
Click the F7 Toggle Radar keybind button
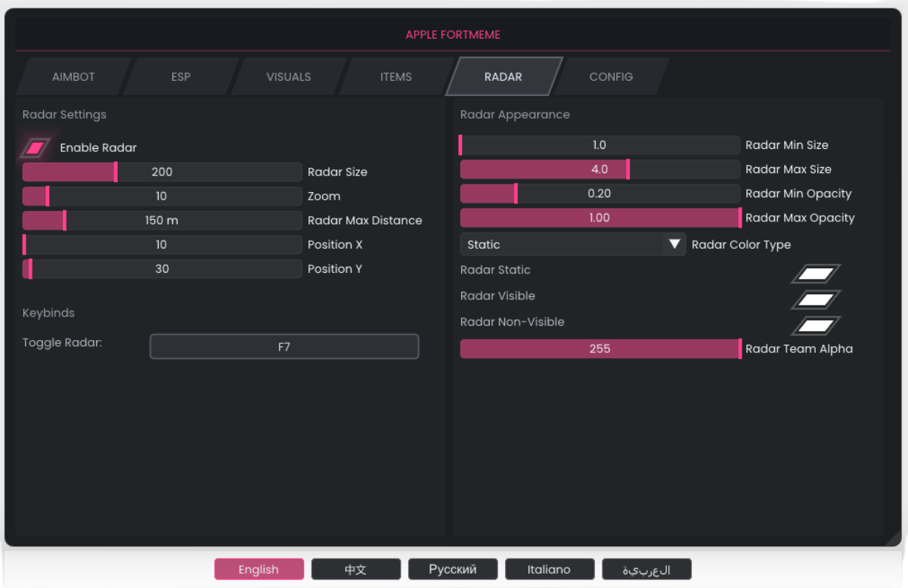click(x=284, y=347)
